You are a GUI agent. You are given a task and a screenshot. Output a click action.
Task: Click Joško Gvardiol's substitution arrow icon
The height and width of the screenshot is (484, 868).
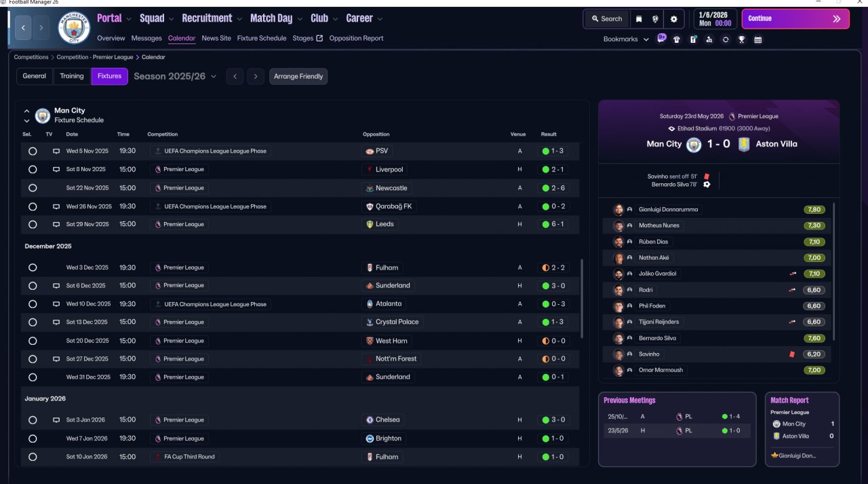pos(791,274)
